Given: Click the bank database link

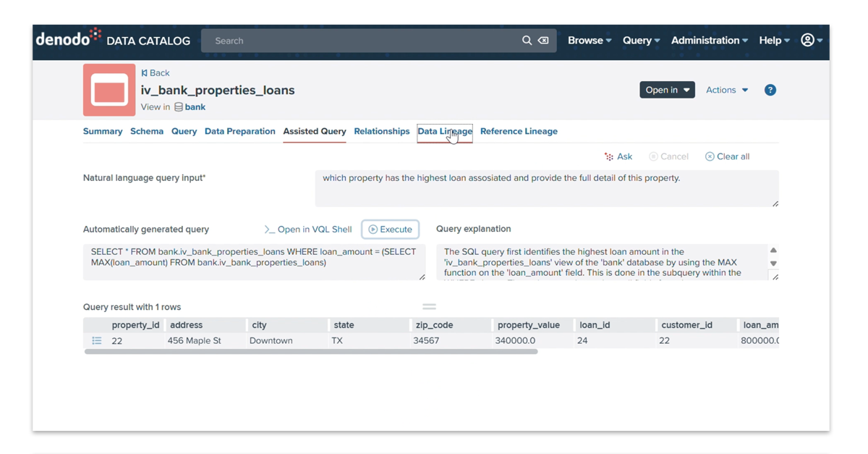Looking at the screenshot, I should click(195, 107).
